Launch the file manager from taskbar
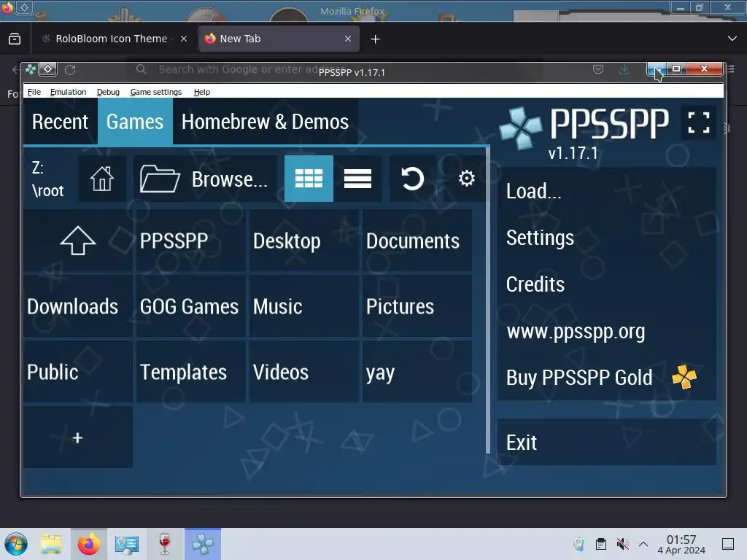This screenshot has width=747, height=560. [52, 544]
